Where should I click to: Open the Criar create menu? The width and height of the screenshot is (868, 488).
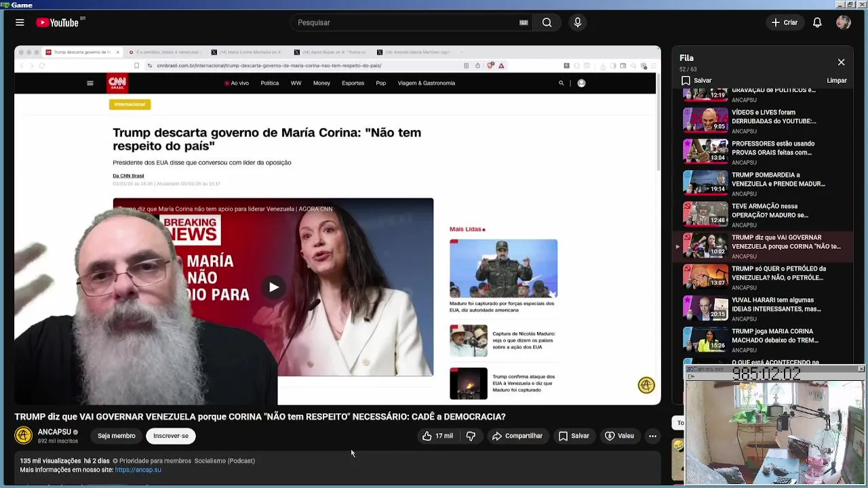[785, 22]
